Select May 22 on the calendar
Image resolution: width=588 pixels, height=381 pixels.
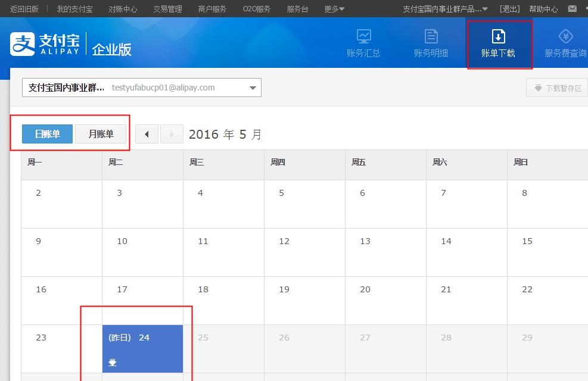click(x=547, y=301)
